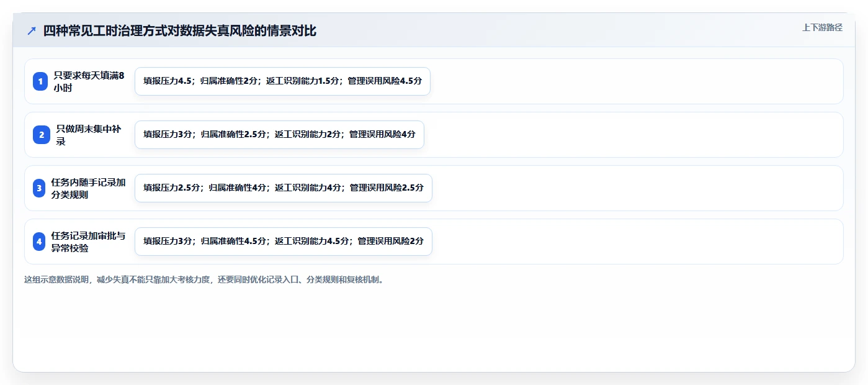Click the label 任务内随手记录加分类规则
The image size is (868, 385).
pos(89,188)
